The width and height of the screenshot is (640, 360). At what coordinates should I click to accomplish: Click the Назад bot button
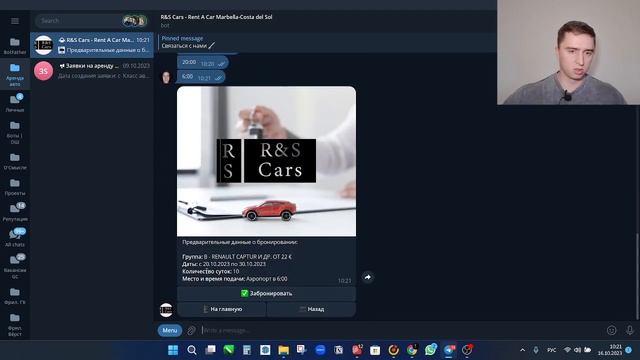point(311,309)
